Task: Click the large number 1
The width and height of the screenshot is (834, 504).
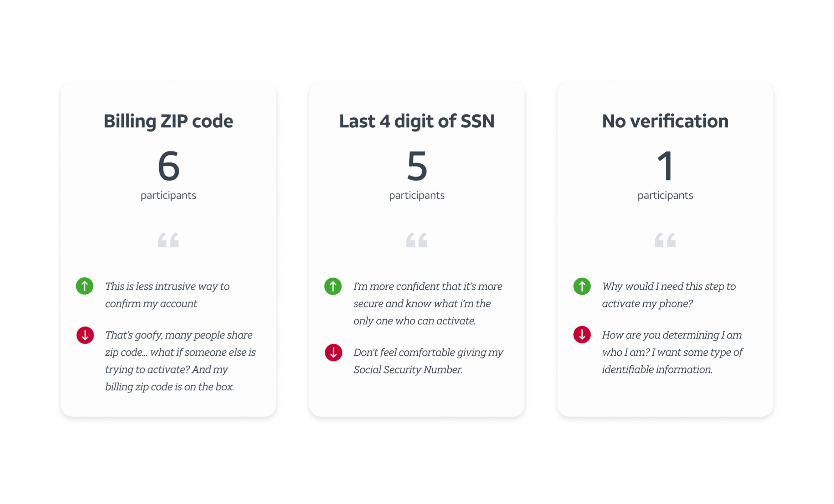Action: [x=665, y=166]
